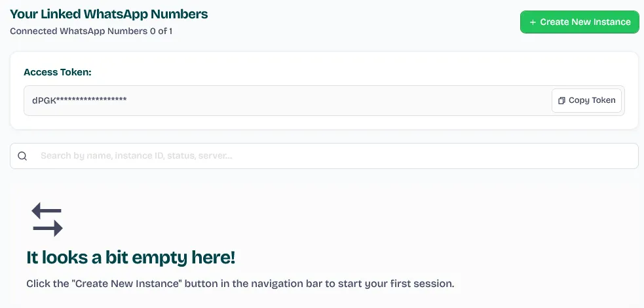
Task: Click the Your Linked WhatsApp Numbers heading
Action: [109, 13]
